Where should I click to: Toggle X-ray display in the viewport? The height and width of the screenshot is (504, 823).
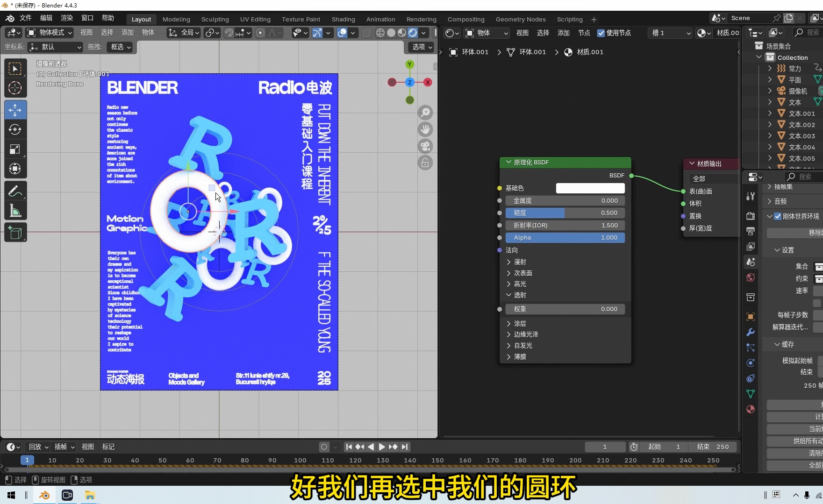coord(367,33)
